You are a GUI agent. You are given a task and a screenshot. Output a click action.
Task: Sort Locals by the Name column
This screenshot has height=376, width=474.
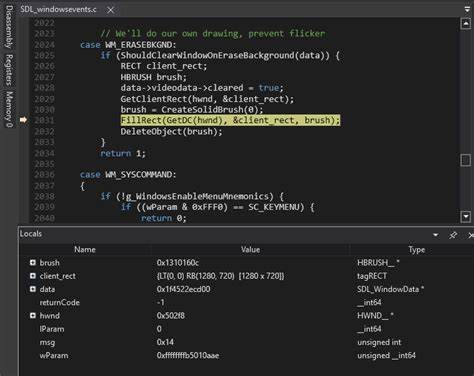coord(85,250)
